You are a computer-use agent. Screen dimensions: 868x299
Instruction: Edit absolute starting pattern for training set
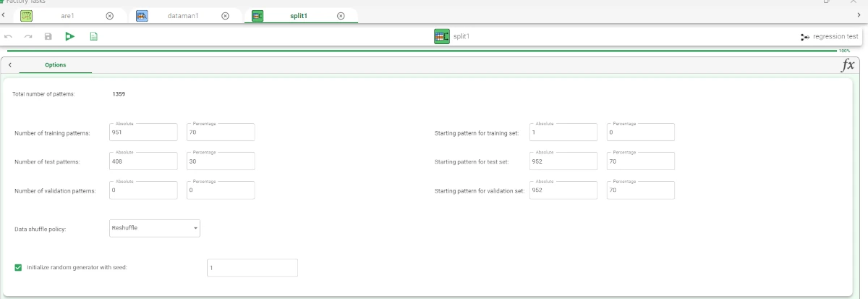tap(563, 132)
